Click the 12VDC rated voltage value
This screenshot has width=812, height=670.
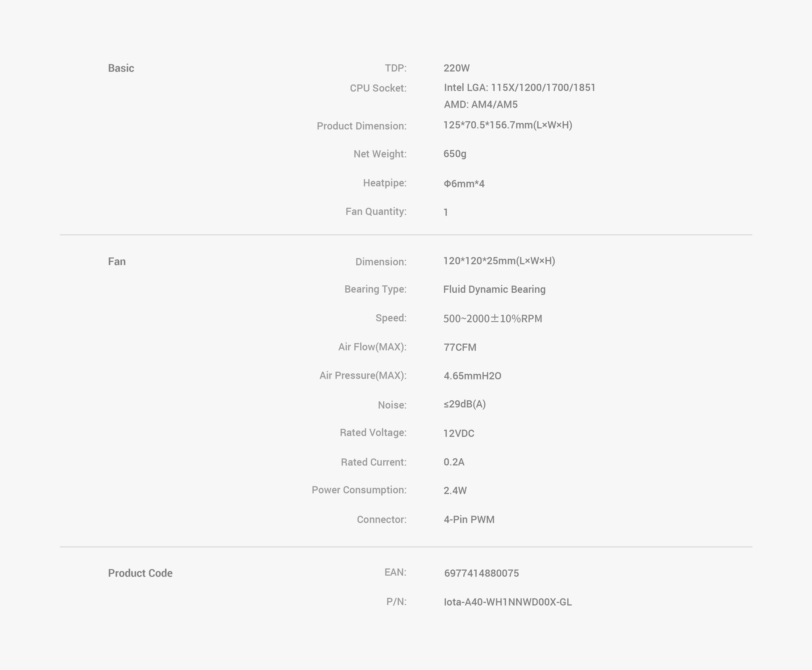pyautogui.click(x=458, y=433)
